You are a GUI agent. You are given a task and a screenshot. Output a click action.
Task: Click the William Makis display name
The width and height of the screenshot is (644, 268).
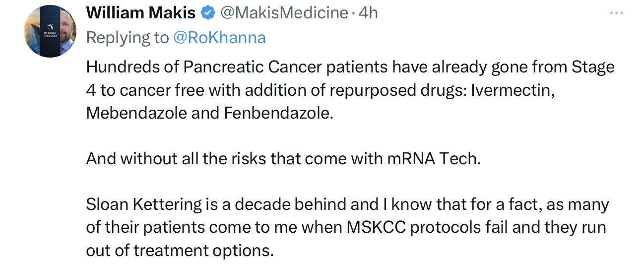click(141, 13)
